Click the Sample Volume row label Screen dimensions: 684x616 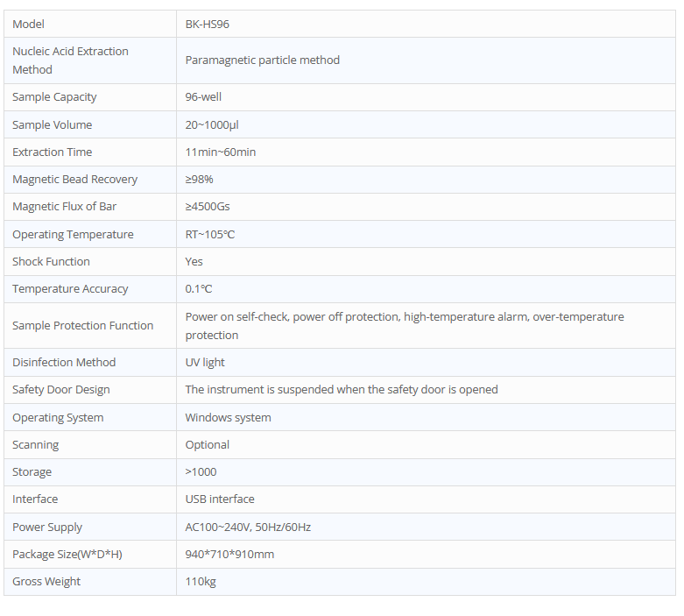[x=52, y=125]
